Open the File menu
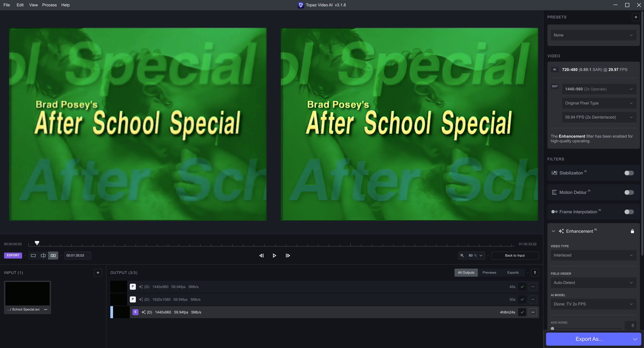This screenshot has width=644, height=348. 7,5
